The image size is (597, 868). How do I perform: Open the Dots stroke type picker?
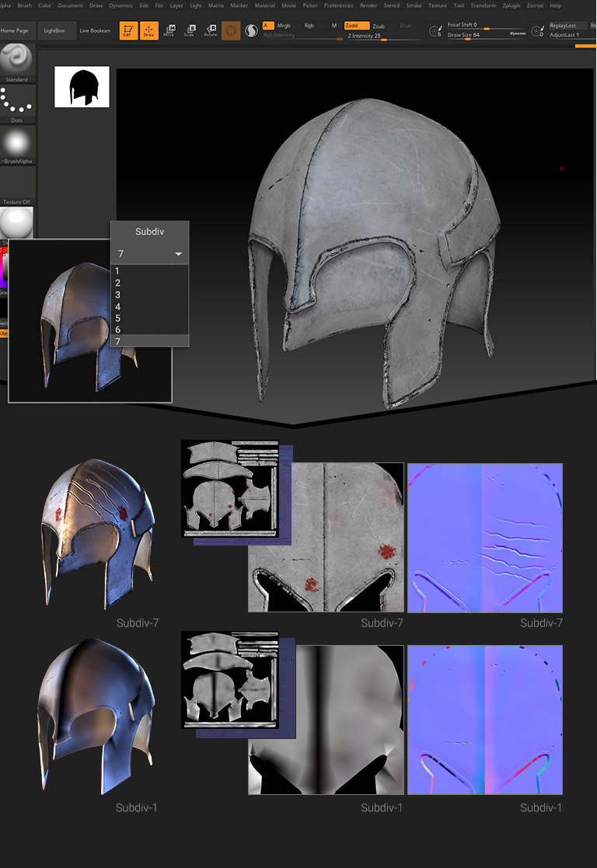coord(16,100)
